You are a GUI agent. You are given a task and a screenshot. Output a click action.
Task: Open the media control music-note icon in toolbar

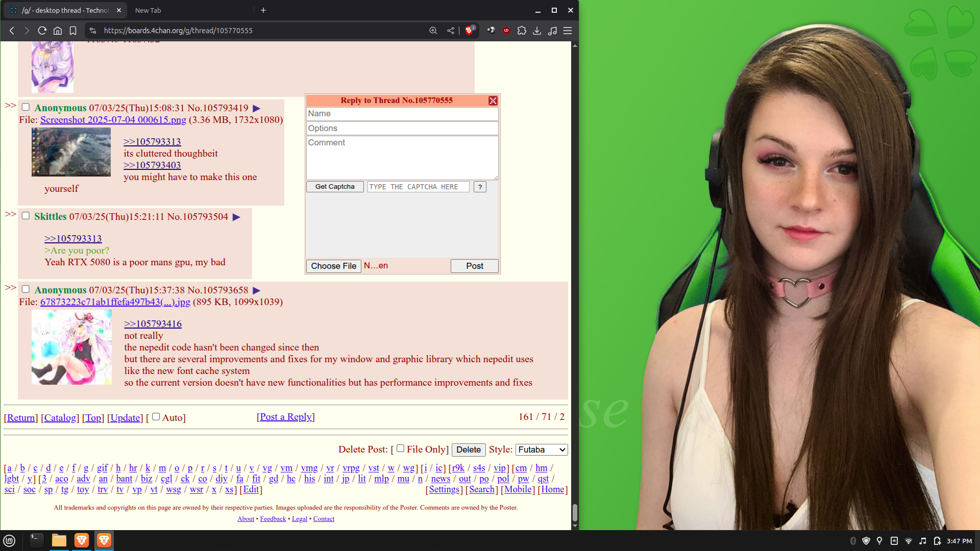point(552,31)
